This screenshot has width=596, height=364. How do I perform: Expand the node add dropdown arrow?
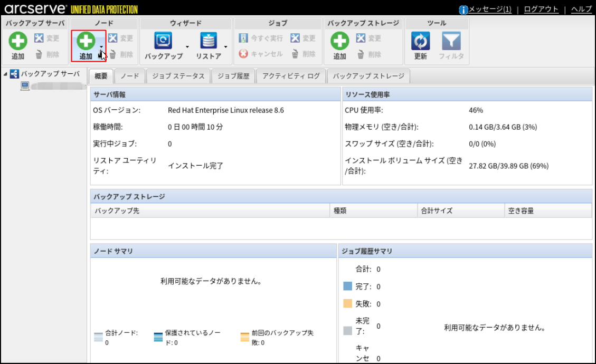101,47
